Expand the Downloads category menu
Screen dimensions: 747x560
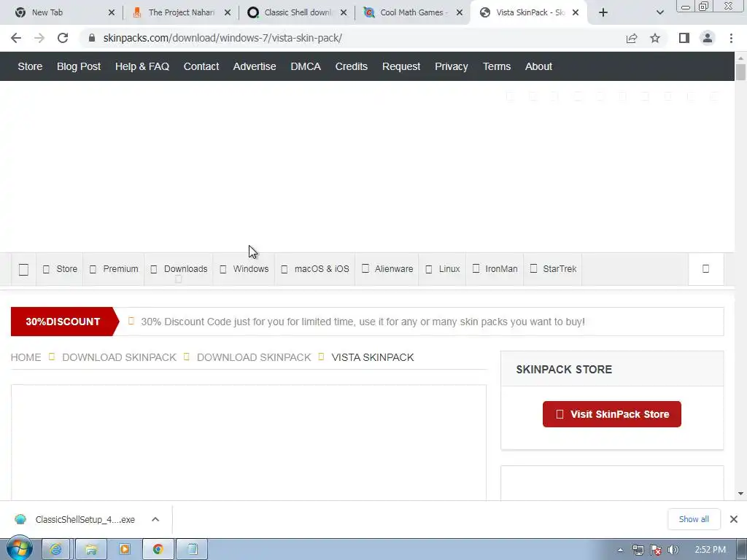click(x=179, y=269)
